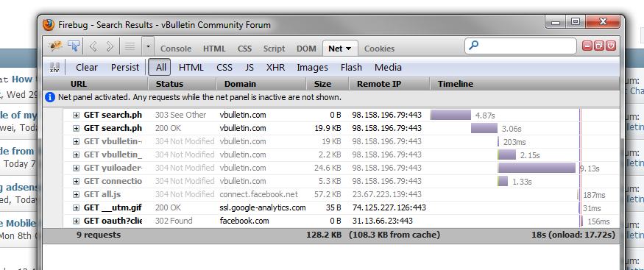This screenshot has width=644, height=270.
Task: Click the 3.06s timeline bar
Action: (x=484, y=128)
